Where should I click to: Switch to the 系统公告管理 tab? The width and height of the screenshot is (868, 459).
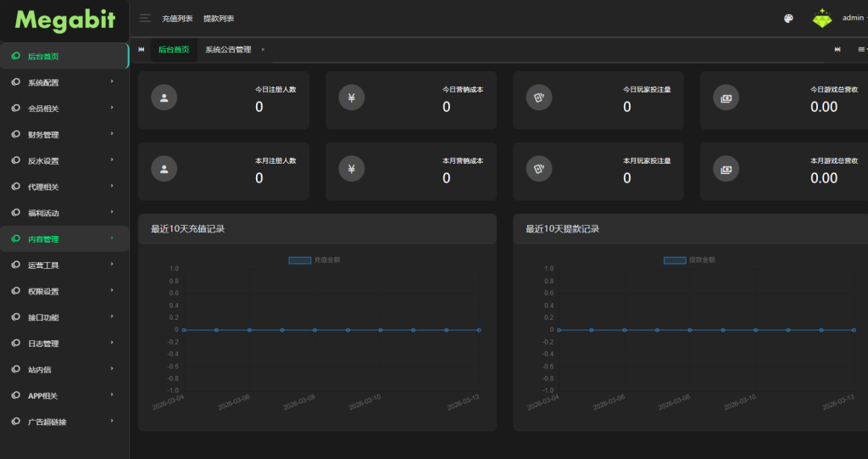(227, 50)
